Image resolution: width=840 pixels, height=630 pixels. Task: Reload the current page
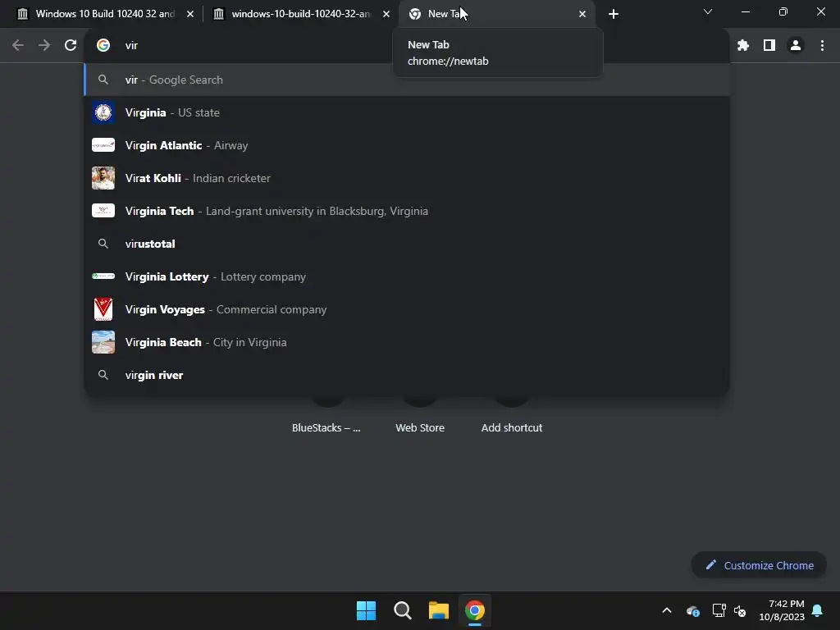point(71,46)
